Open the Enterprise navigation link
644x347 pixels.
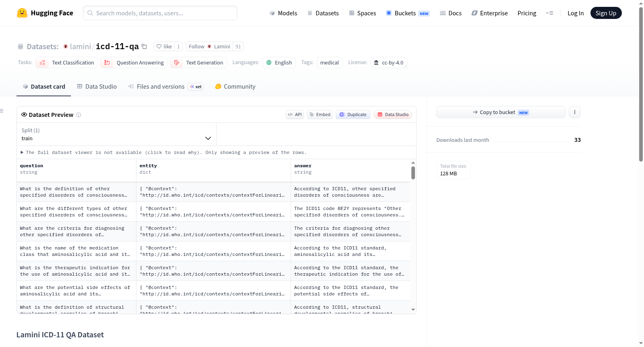[489, 13]
